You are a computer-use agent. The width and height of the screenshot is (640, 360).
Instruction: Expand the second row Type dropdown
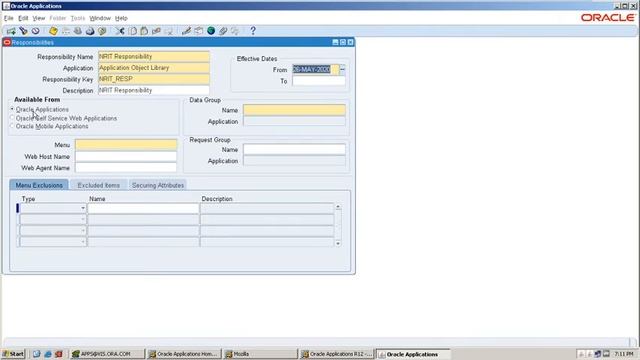tap(83, 220)
